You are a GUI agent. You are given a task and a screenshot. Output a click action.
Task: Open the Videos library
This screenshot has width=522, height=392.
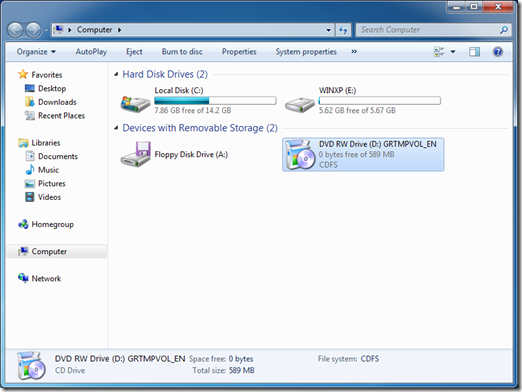[x=49, y=197]
